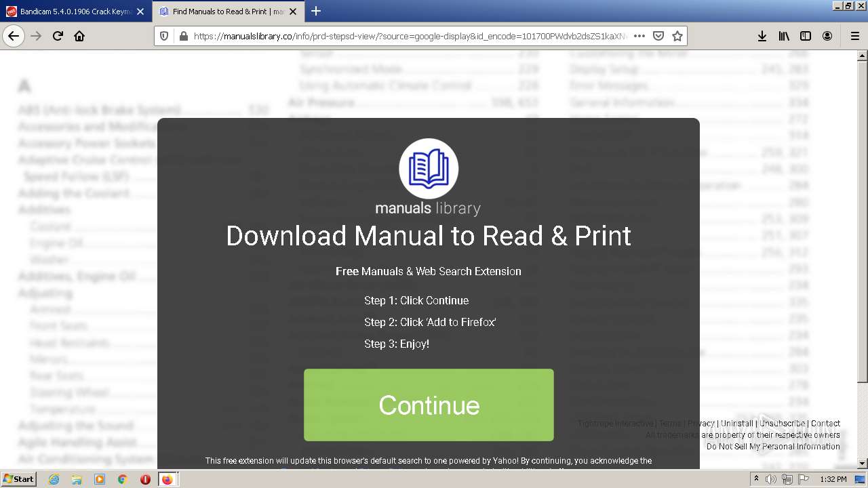Viewport: 868px width, 488px height.
Task: Open the Downloads panel
Action: 762,36
